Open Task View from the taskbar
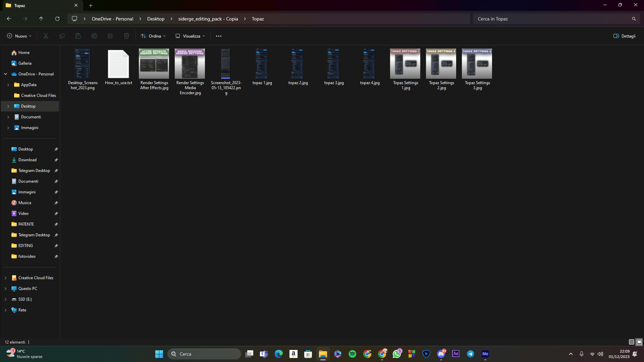The height and width of the screenshot is (362, 644). pos(249,354)
